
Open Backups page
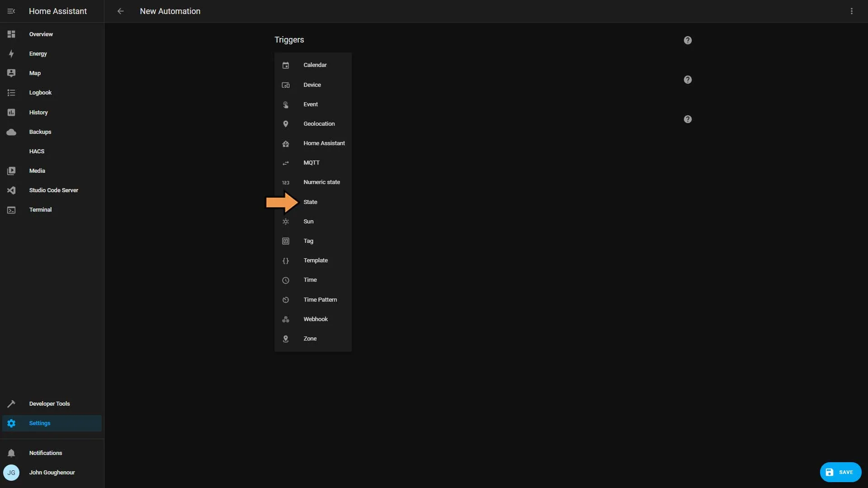tap(52, 132)
